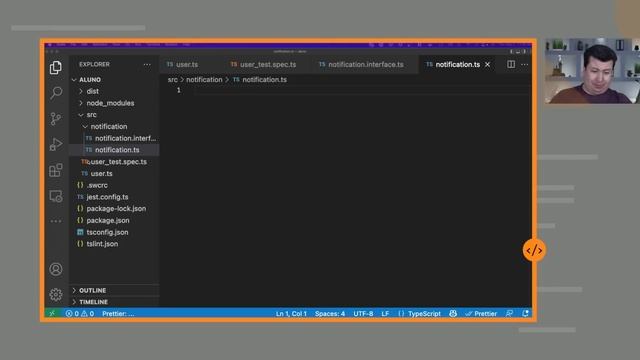Open the Search view in activity bar
Image resolution: width=640 pixels, height=360 pixels.
tap(56, 93)
